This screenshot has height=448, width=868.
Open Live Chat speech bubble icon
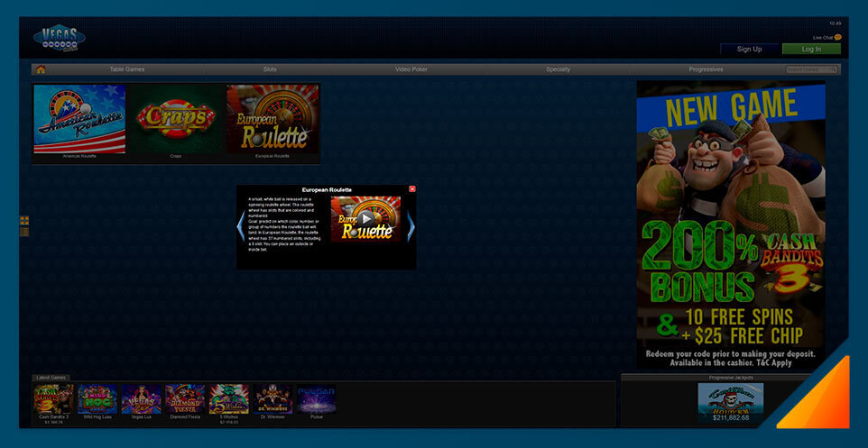click(x=838, y=37)
